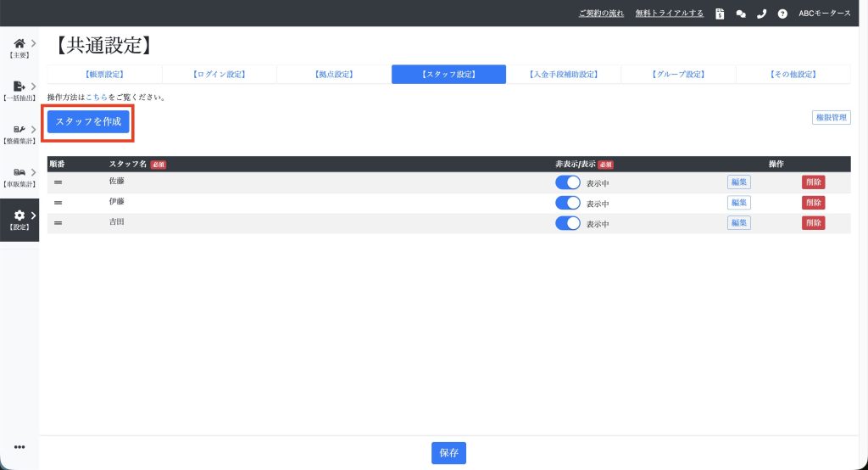Image resolution: width=868 pixels, height=470 pixels.
Task: Select the 整備集計 wrench icon
Action: point(19,129)
